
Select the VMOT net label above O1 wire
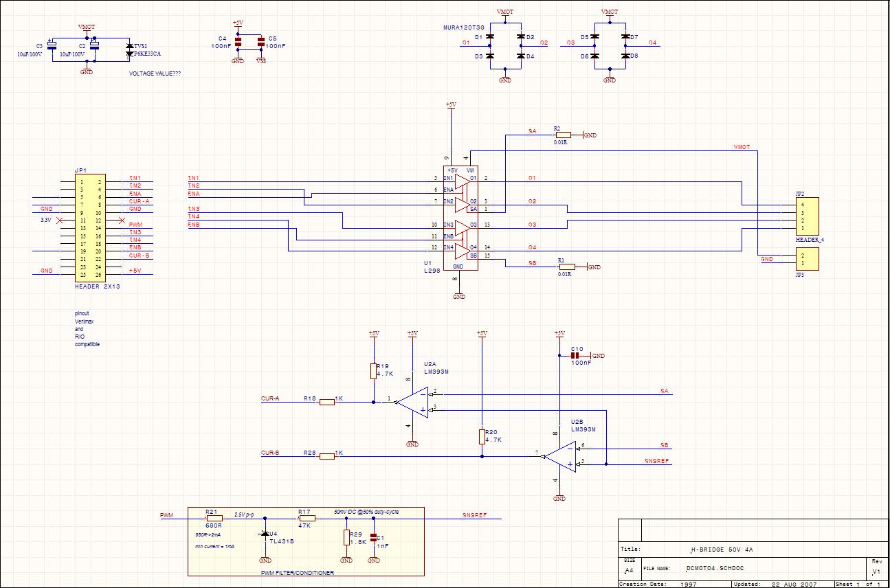tap(742, 148)
